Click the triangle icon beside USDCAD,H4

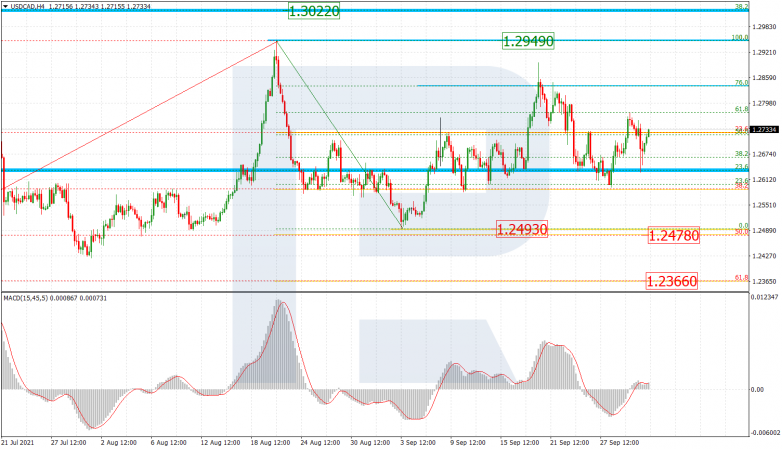point(5,6)
